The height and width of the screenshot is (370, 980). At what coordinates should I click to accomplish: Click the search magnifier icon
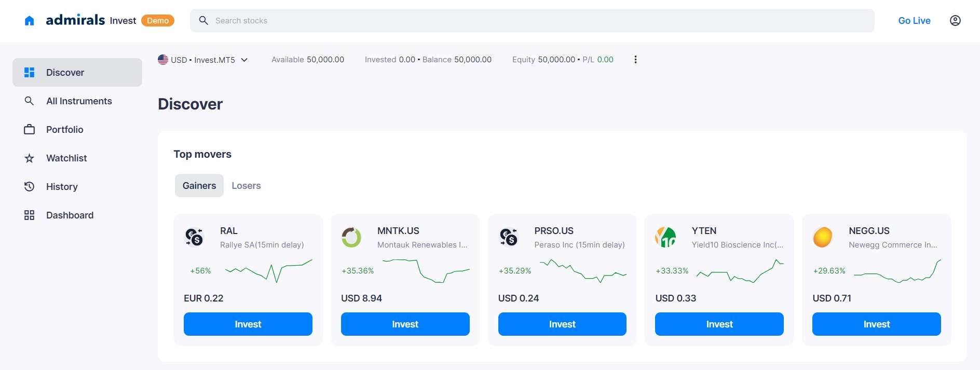pos(203,20)
